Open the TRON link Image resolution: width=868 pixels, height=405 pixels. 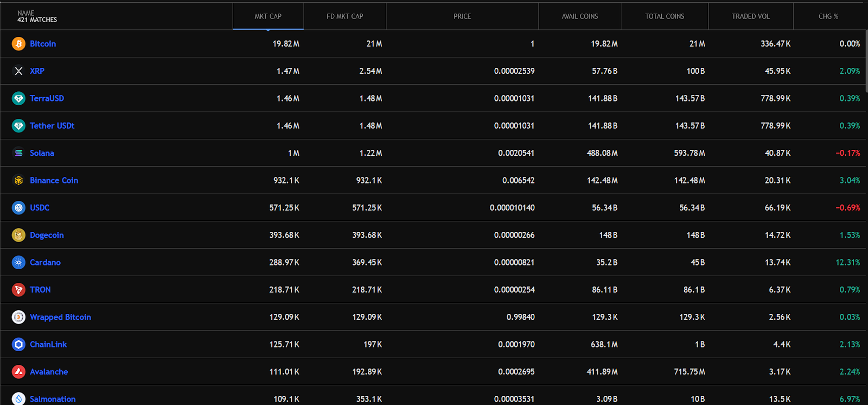40,289
